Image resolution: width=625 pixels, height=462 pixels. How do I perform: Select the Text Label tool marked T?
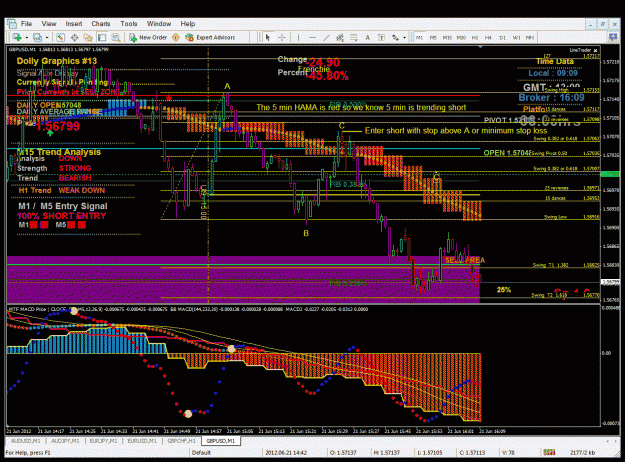coord(381,37)
